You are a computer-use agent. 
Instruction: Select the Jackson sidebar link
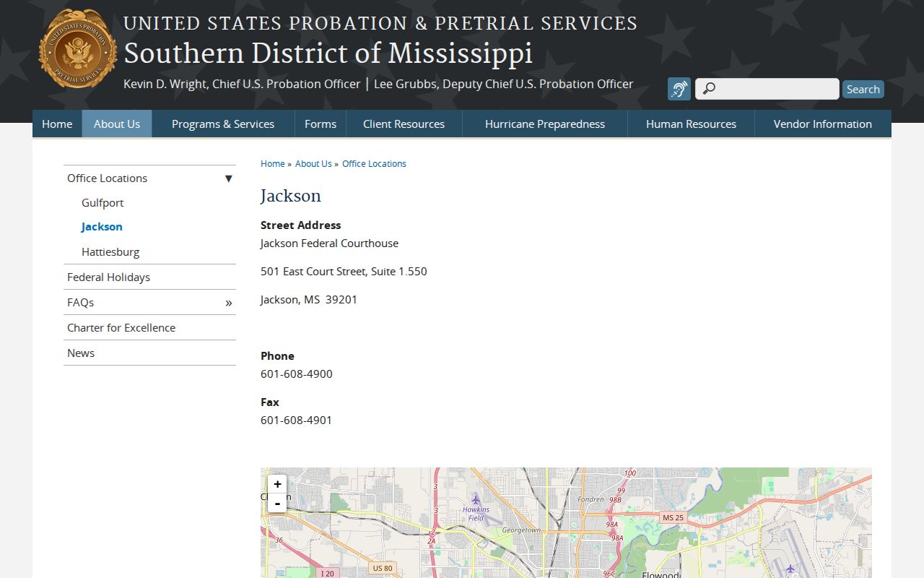[102, 227]
